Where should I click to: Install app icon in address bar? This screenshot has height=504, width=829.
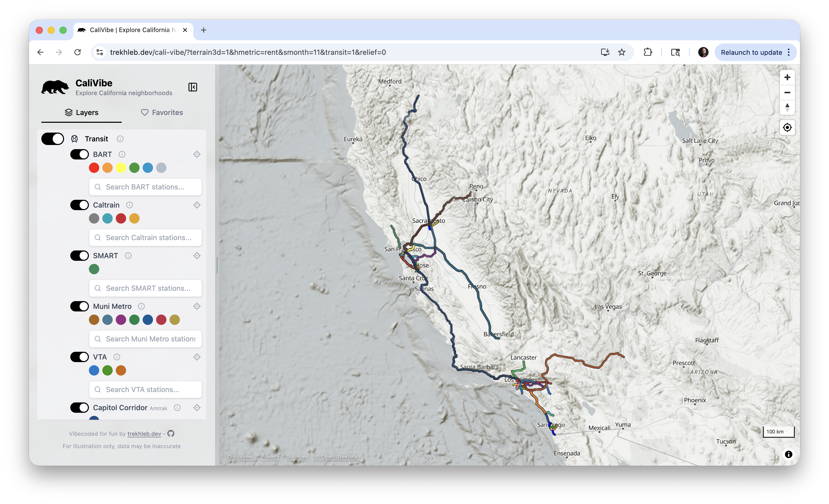click(x=605, y=52)
